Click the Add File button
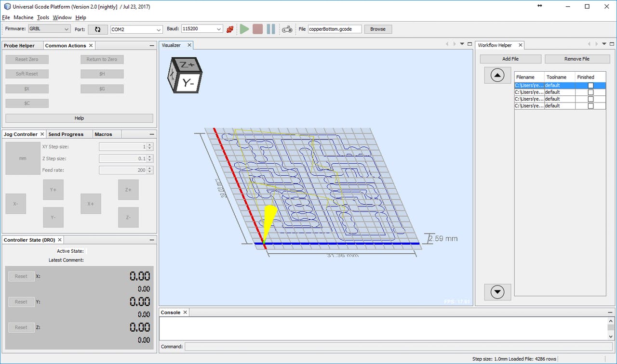 pyautogui.click(x=510, y=58)
